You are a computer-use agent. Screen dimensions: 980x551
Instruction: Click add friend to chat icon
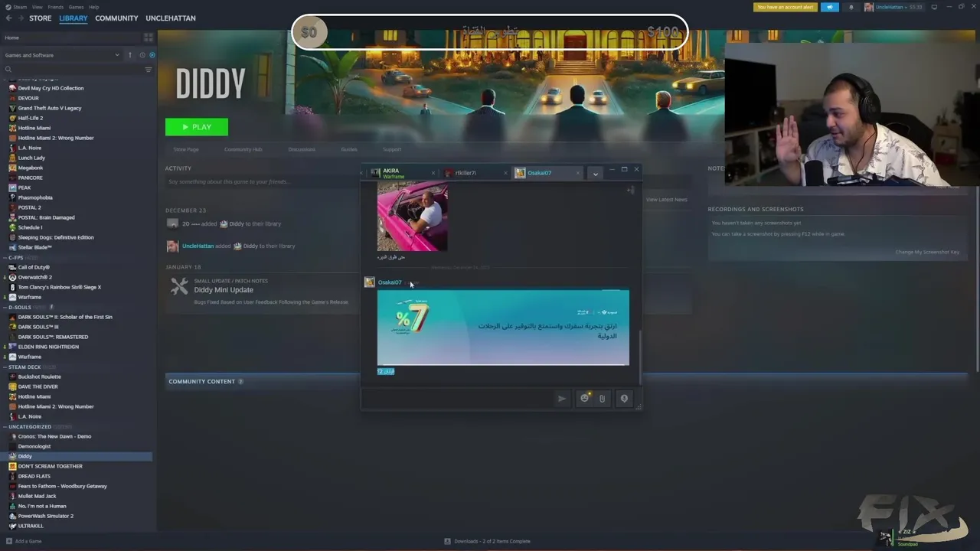(630, 190)
